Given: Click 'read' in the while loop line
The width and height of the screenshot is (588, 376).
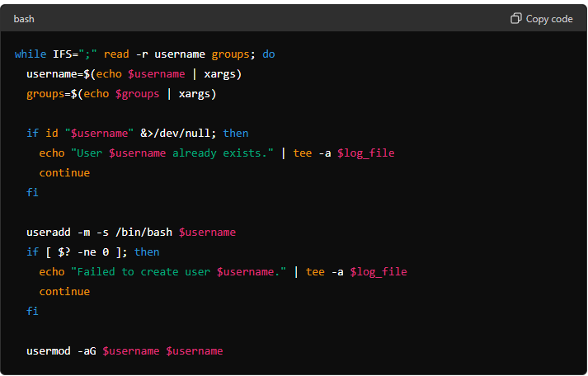Looking at the screenshot, I should click(116, 54).
